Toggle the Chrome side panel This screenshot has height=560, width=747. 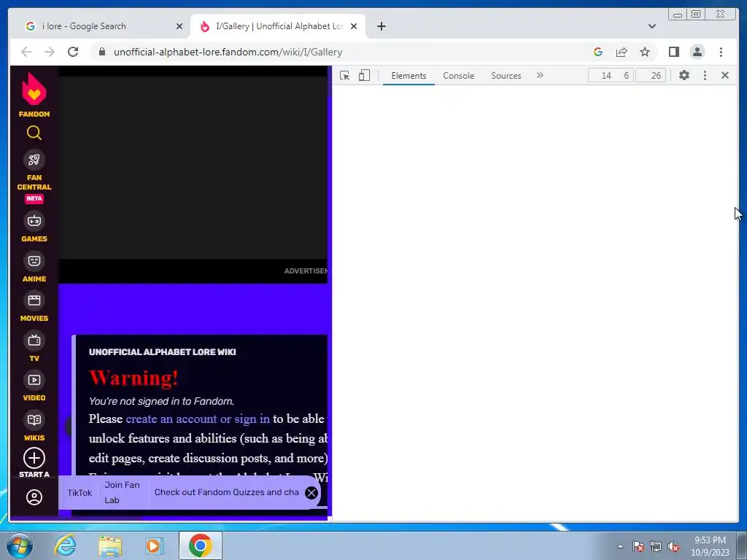pos(673,52)
